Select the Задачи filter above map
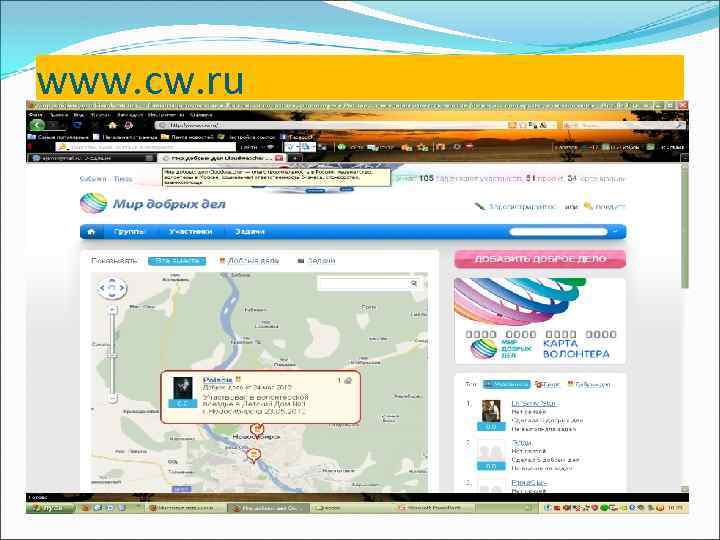The width and height of the screenshot is (720, 540). tap(317, 261)
